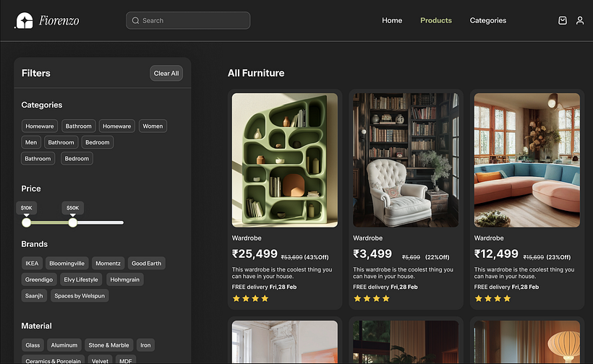Select the IKEA brand filter
This screenshot has height=364, width=593.
[32, 263]
